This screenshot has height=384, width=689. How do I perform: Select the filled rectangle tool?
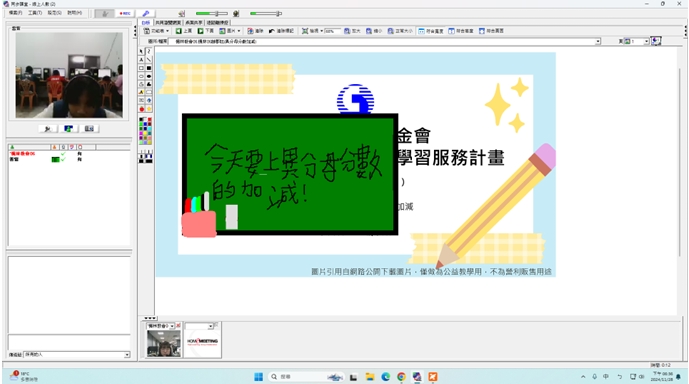149,68
